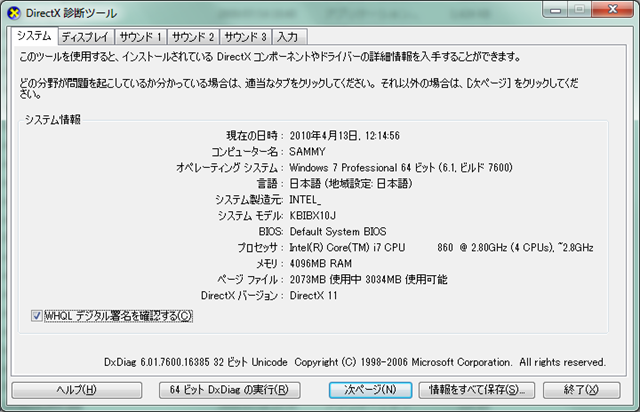
Task: Click the 終了(X) button
Action: pyautogui.click(x=582, y=390)
